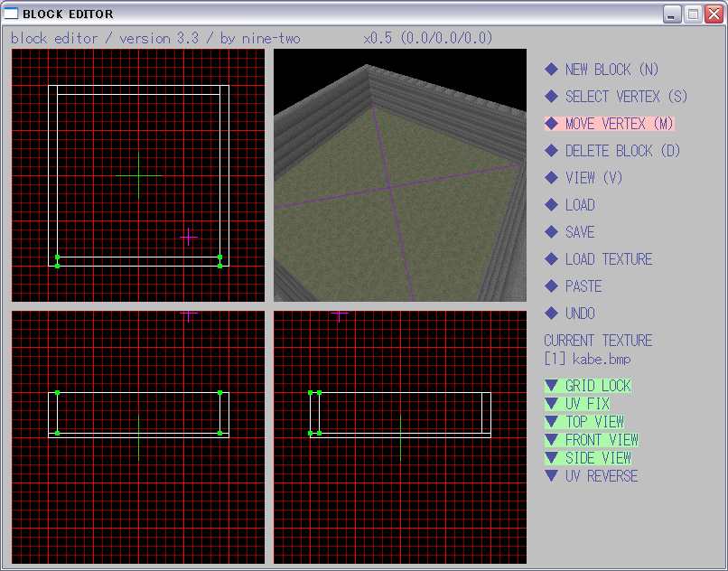Activate the MOVE VERTEX (M) mode
The image size is (728, 571).
pos(618,124)
